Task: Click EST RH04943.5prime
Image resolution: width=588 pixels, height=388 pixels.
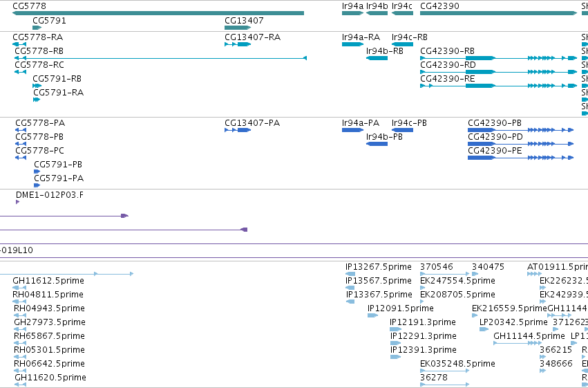Action: 20,315
